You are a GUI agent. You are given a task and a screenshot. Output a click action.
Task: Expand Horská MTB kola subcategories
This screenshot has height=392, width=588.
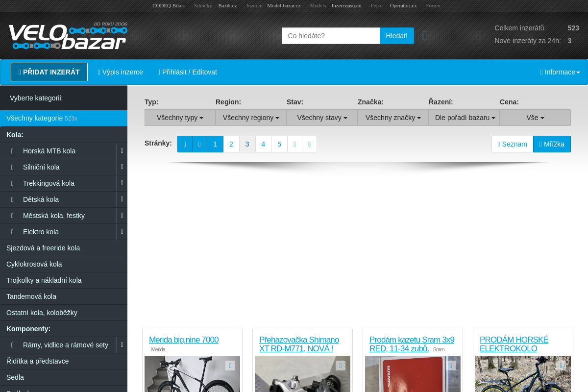pyautogui.click(x=122, y=151)
